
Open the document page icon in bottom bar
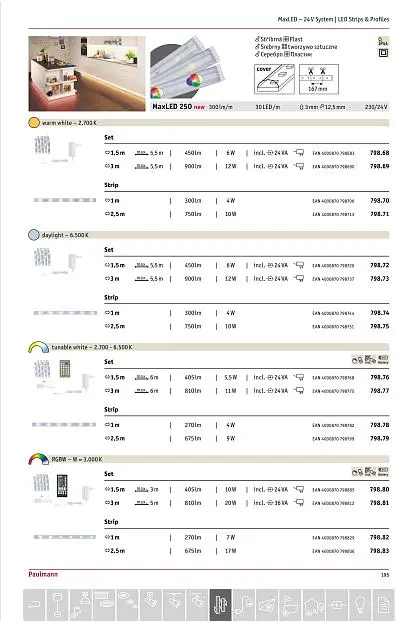coord(383,605)
